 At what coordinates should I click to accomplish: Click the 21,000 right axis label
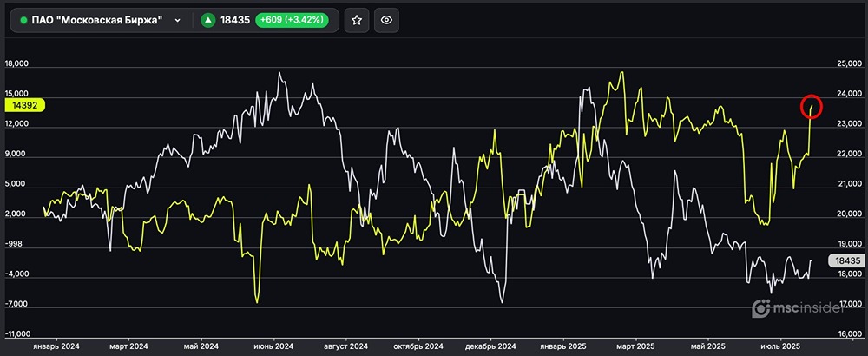point(850,184)
